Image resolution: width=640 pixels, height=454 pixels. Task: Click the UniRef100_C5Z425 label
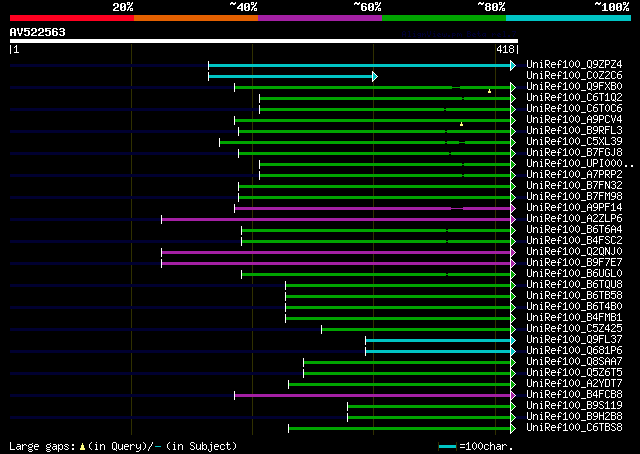(x=574, y=329)
